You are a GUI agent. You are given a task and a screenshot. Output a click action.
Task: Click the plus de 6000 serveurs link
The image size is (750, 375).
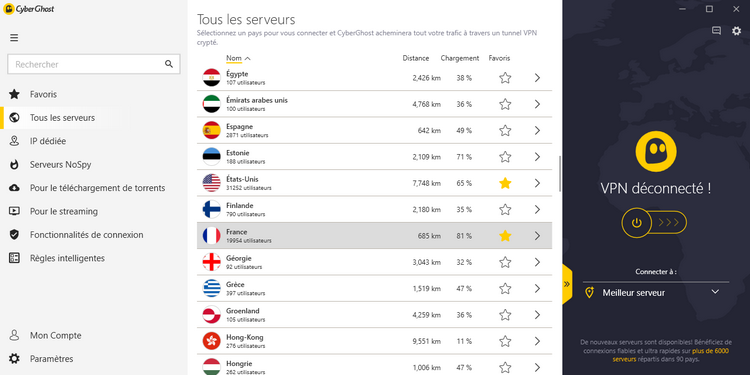click(x=670, y=355)
